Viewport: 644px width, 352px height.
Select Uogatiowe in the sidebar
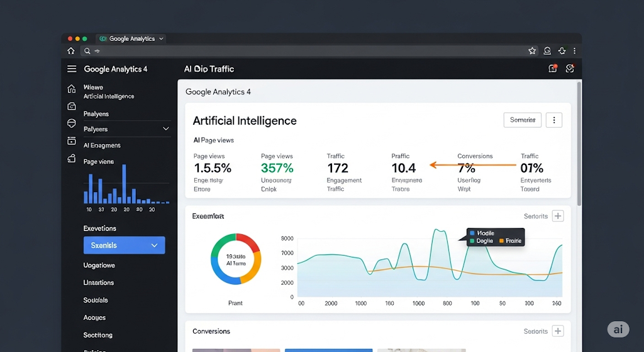(99, 265)
